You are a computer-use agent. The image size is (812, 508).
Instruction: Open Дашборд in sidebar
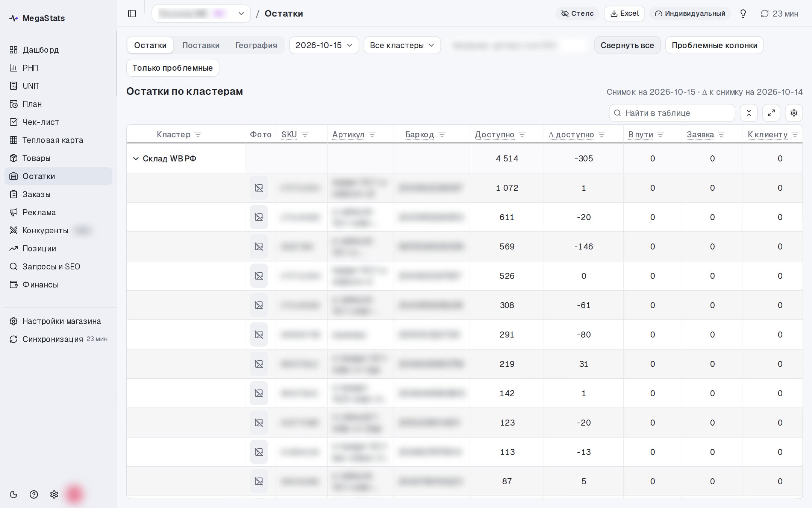(58, 50)
